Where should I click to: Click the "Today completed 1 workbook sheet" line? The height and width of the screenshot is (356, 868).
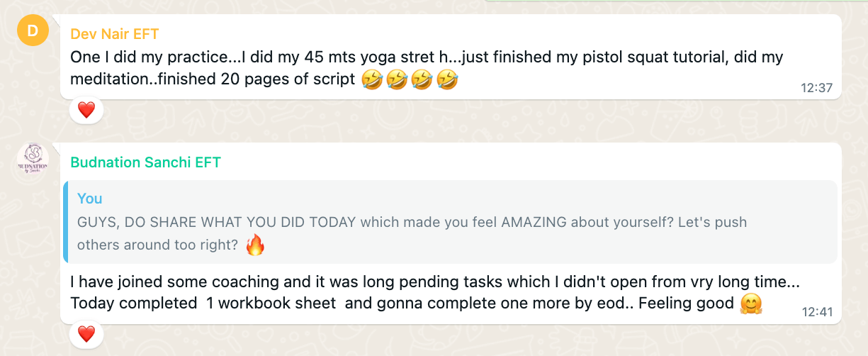pos(203,304)
